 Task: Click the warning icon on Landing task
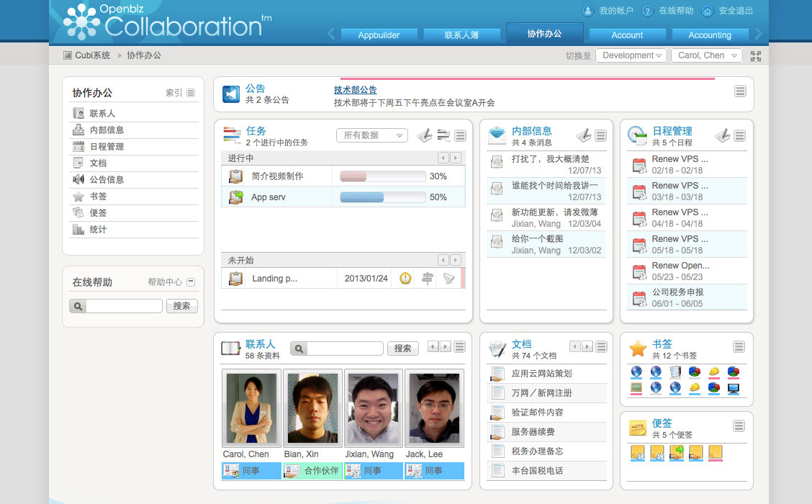click(x=405, y=279)
